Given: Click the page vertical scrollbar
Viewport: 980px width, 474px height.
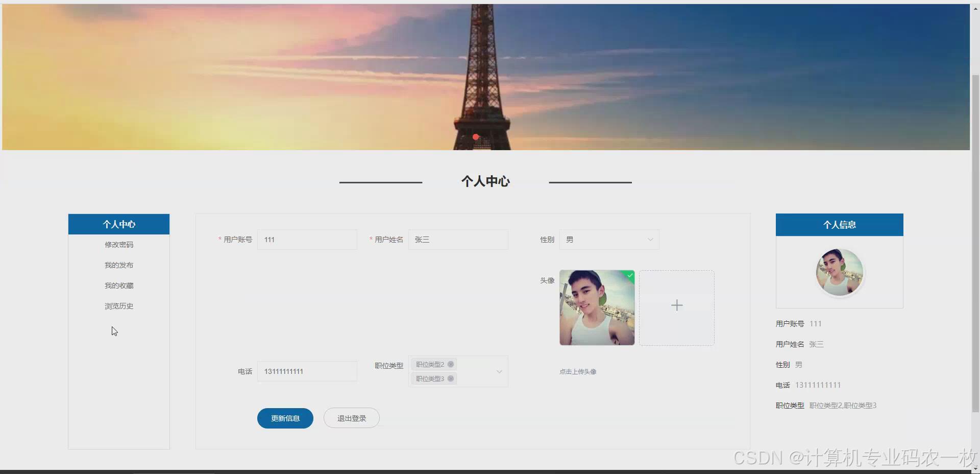Looking at the screenshot, I should point(975,243).
